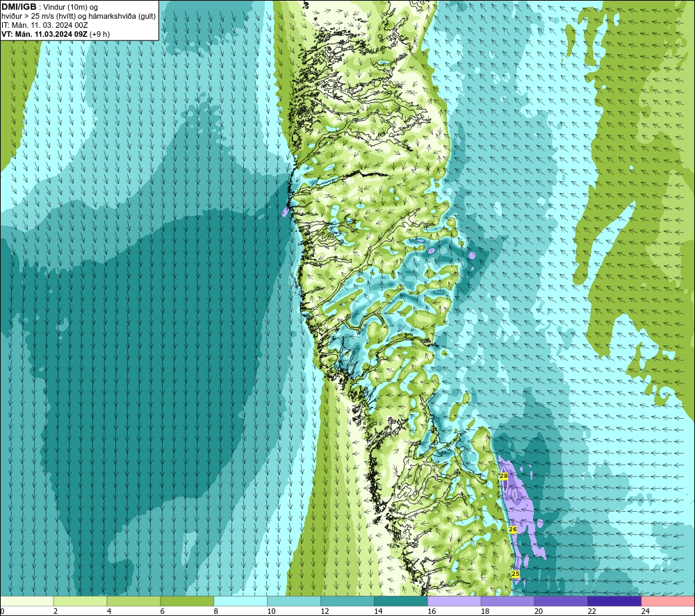This screenshot has width=695, height=616.
Task: Pick the light cyan 8–10 m/s legend swatch
Action: (240, 601)
